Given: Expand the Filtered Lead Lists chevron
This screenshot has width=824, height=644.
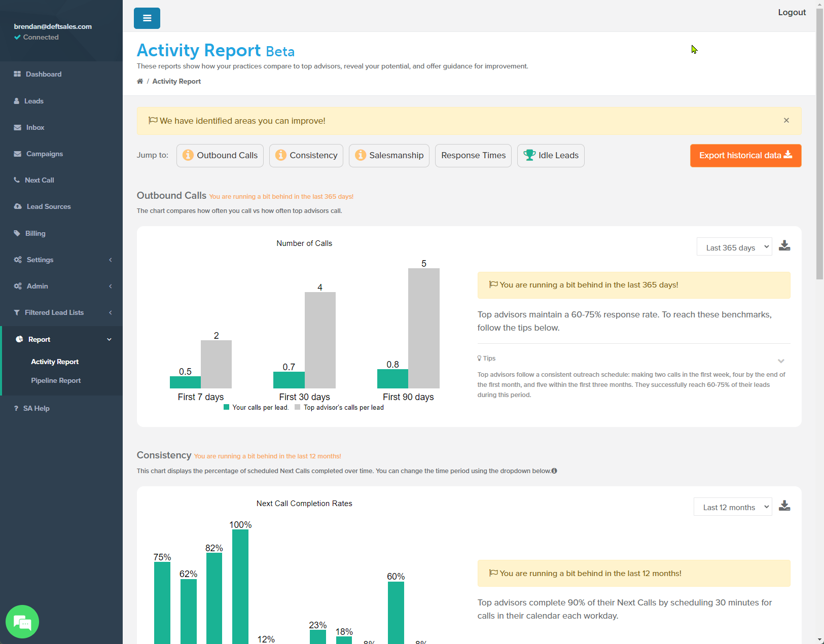Looking at the screenshot, I should coord(111,312).
